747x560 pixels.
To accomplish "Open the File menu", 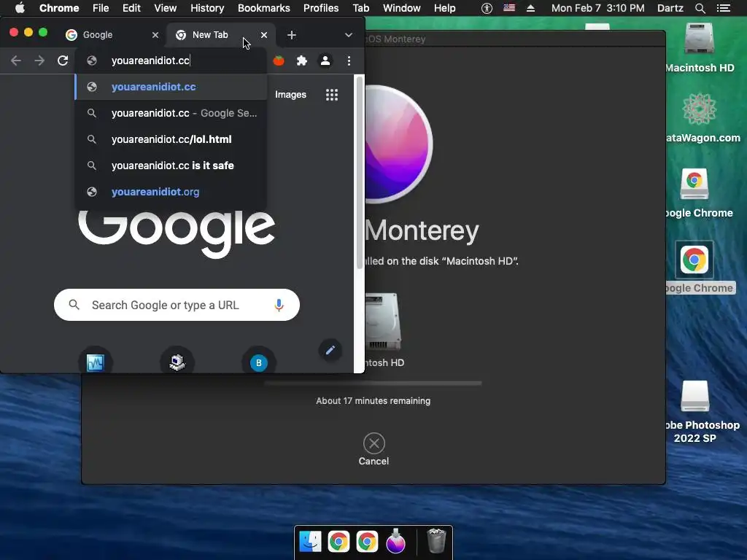I will [x=101, y=8].
